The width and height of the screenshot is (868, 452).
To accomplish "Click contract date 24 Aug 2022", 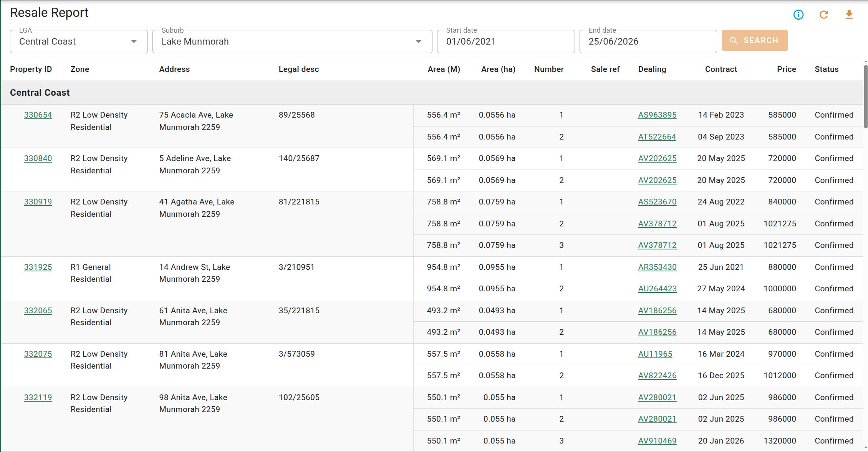I will tap(721, 202).
